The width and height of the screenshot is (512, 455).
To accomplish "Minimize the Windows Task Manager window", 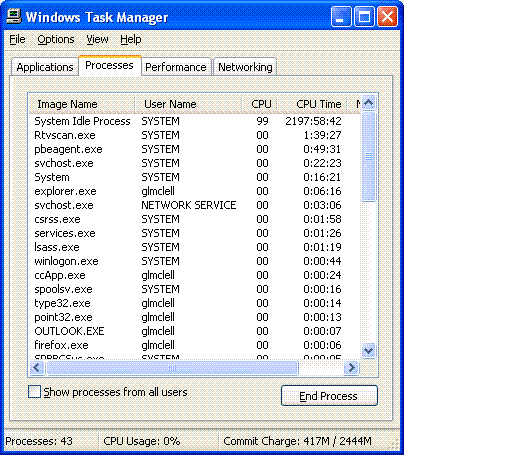I will click(341, 17).
